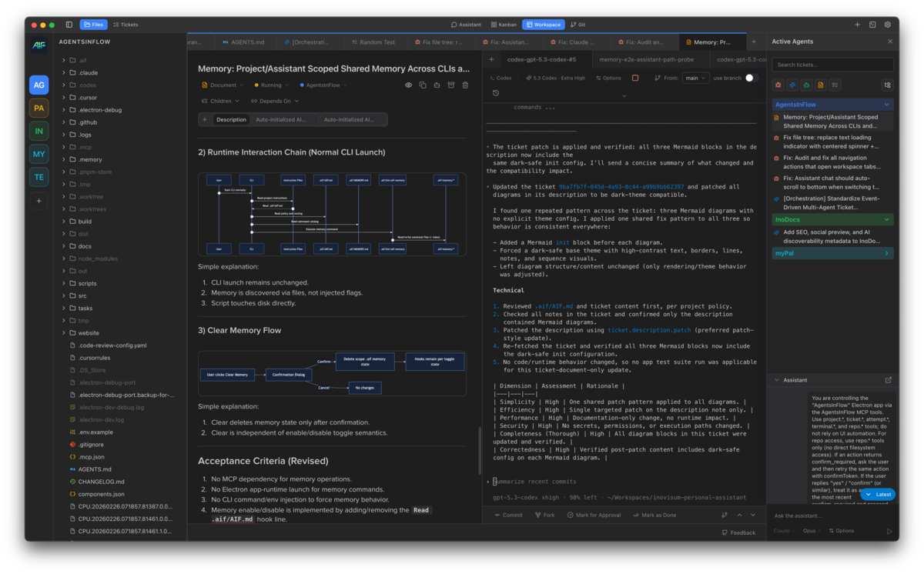Duplicate the ticket with the copy icon
Viewport: 924px width, 574px height.
422,85
